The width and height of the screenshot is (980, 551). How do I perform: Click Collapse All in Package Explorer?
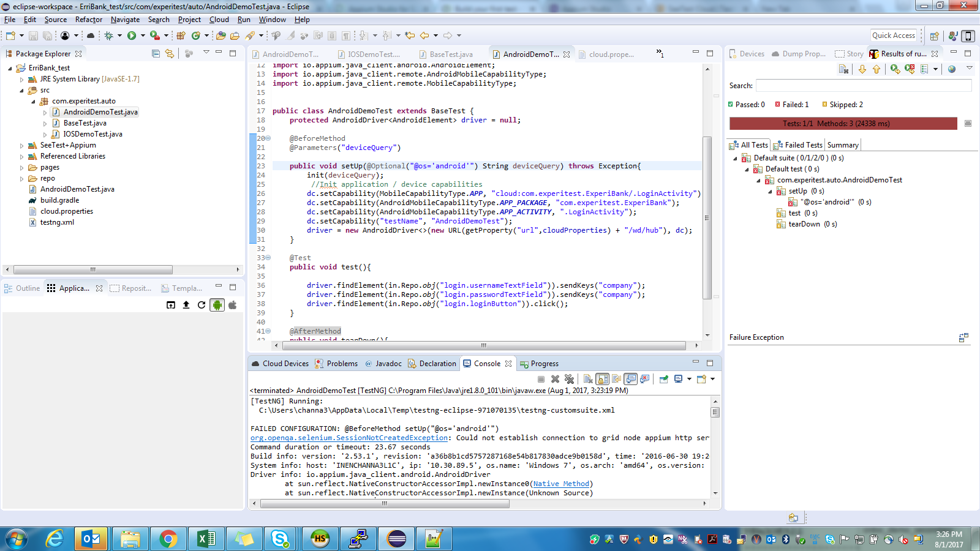(x=156, y=54)
